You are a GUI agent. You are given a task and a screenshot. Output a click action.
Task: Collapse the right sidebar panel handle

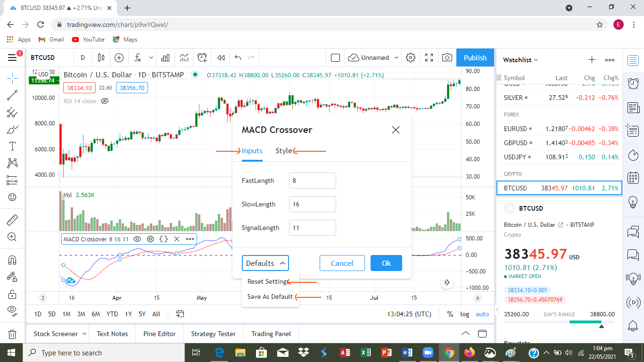tap(496, 310)
